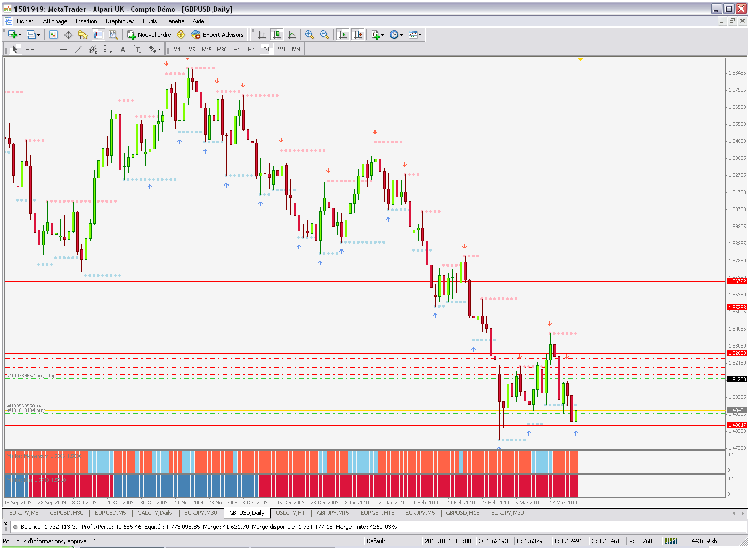Select the Fibonacci retracement tool

coord(107,49)
